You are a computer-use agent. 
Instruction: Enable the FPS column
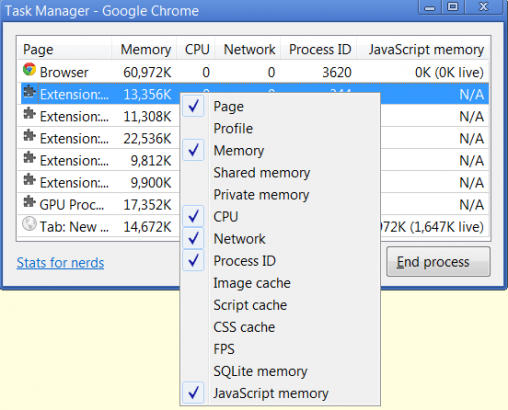coord(224,349)
